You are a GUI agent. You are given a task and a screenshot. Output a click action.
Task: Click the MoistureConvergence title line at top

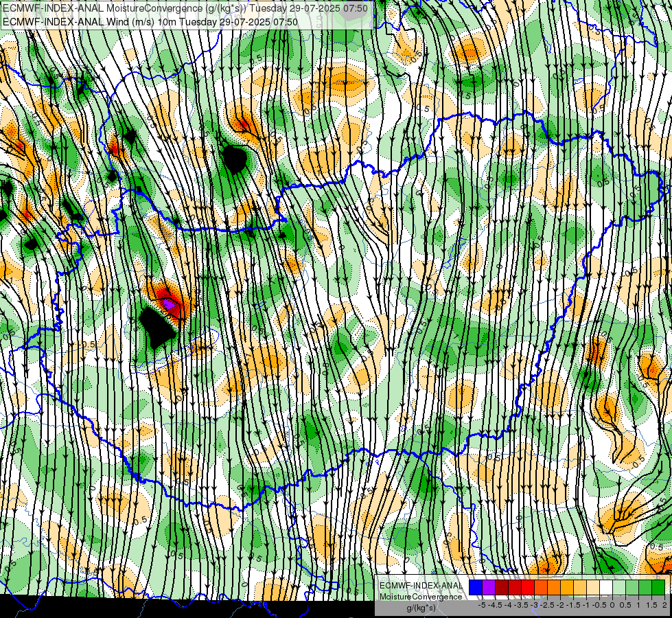pyautogui.click(x=185, y=8)
